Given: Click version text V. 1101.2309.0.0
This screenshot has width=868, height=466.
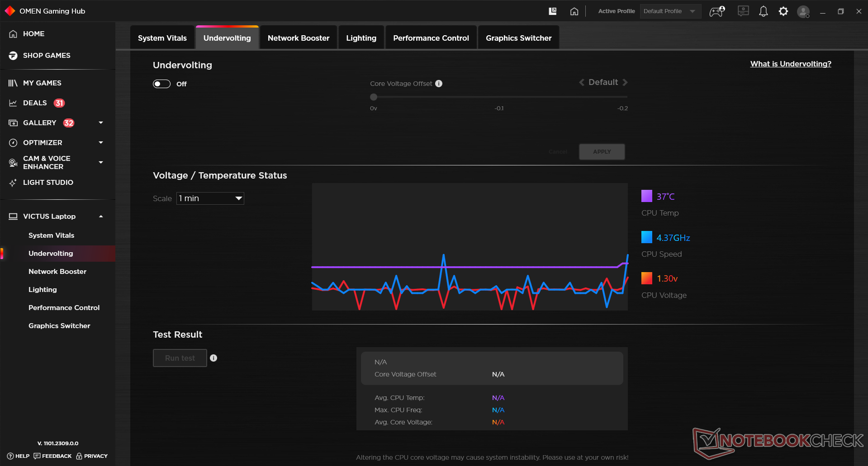Looking at the screenshot, I should (x=58, y=443).
